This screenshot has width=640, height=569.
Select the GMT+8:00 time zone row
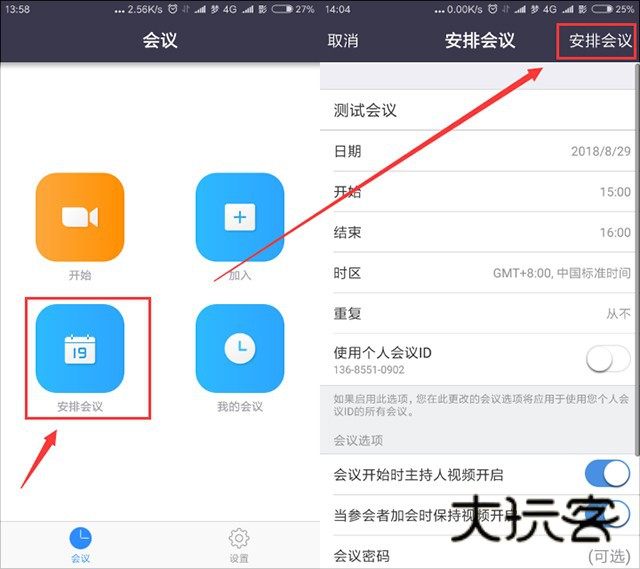tap(481, 273)
